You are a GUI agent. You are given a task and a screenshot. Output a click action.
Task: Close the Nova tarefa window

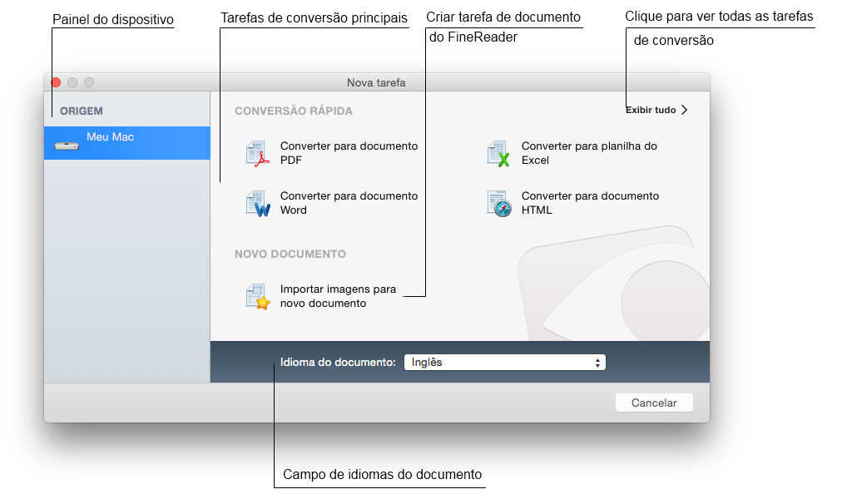(x=56, y=82)
